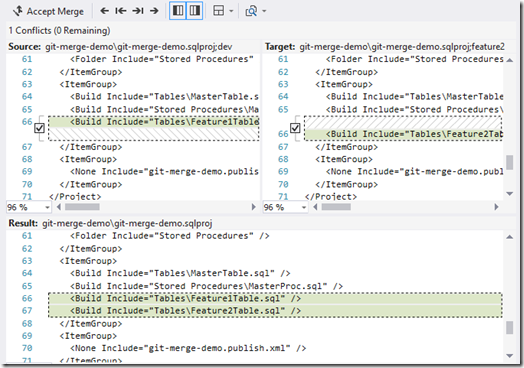Click Target line 65 Stored Procedures entry

(x=414, y=109)
